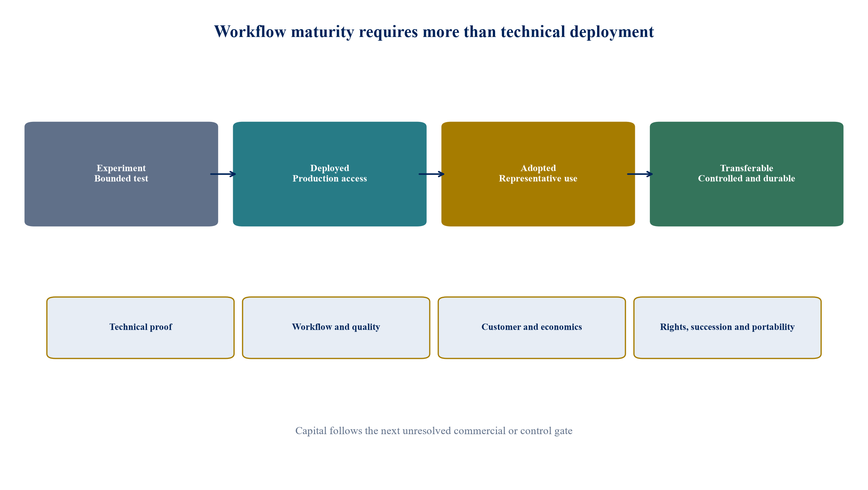Click the Technical proof card

tap(140, 328)
